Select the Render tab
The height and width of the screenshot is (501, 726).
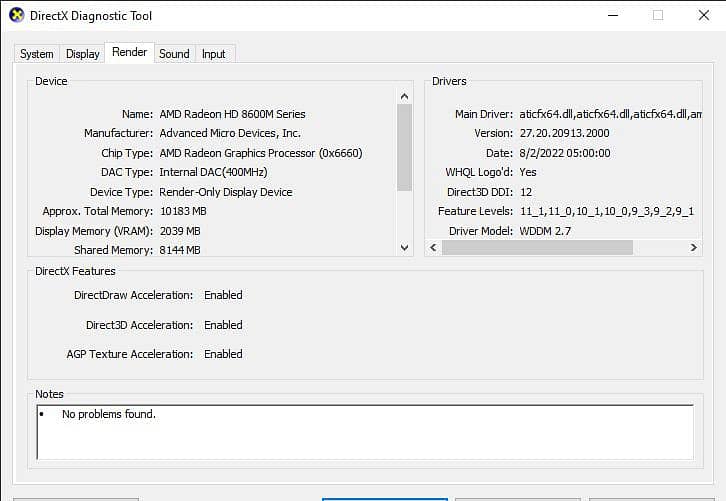pyautogui.click(x=130, y=52)
